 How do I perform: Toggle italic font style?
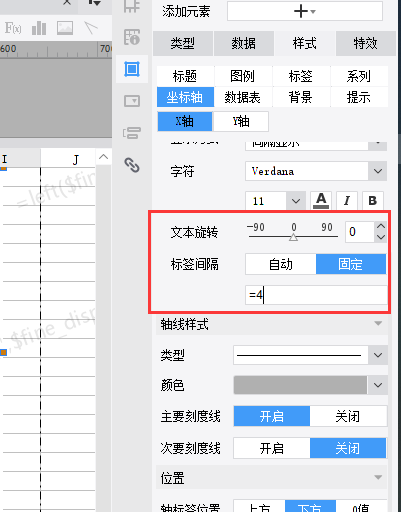pos(347,201)
